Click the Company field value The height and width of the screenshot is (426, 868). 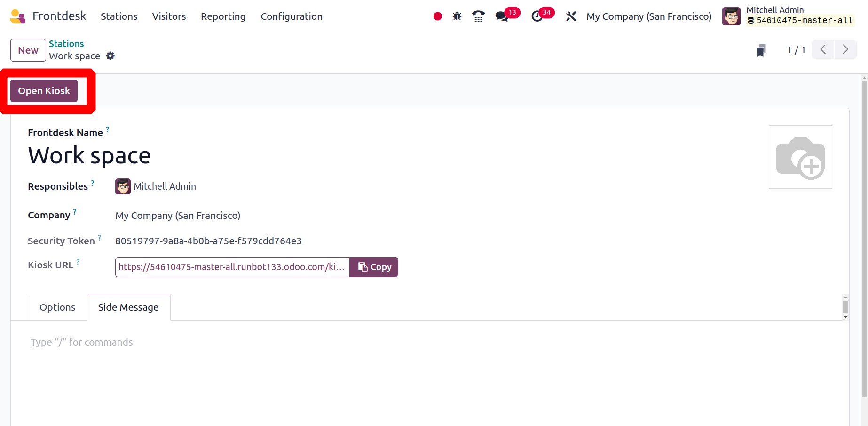[178, 216]
